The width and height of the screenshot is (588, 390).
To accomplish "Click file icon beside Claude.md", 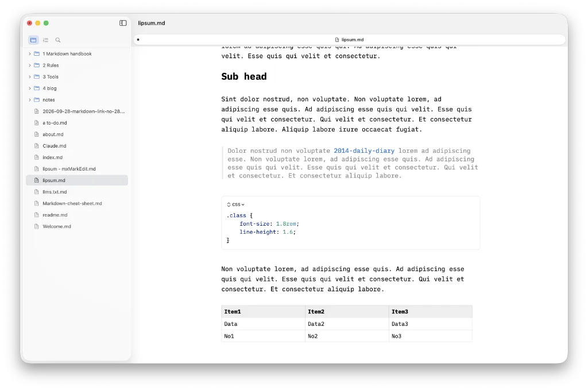I will [x=36, y=146].
